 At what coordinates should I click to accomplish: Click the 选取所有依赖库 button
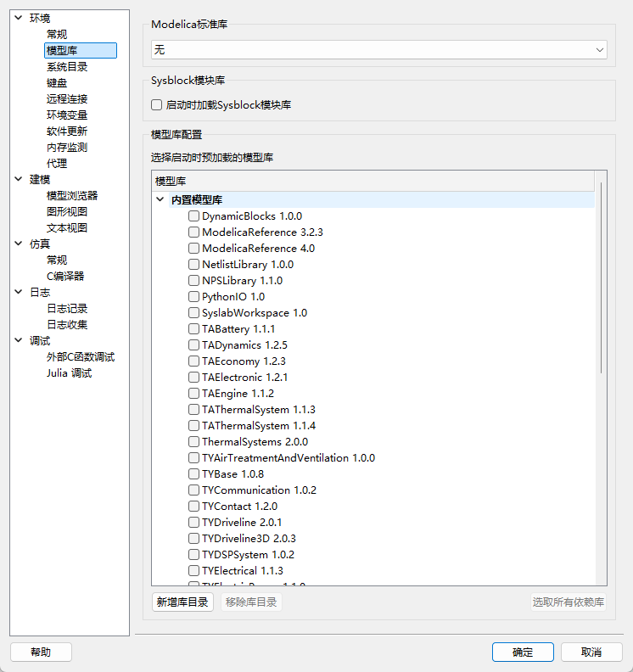point(569,602)
